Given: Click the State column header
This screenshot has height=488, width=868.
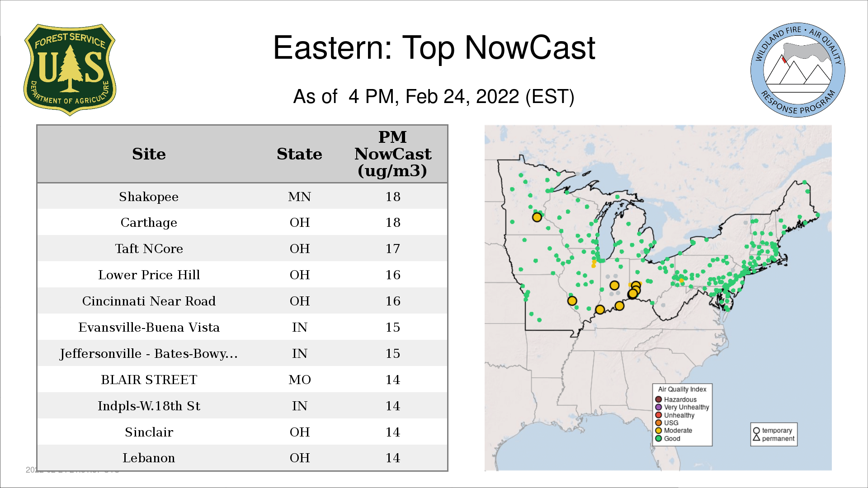Looking at the screenshot, I should point(299,154).
